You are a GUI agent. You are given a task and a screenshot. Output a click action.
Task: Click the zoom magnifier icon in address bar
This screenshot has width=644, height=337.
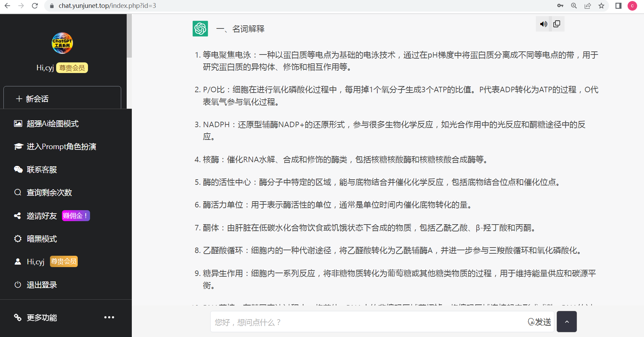coord(574,6)
